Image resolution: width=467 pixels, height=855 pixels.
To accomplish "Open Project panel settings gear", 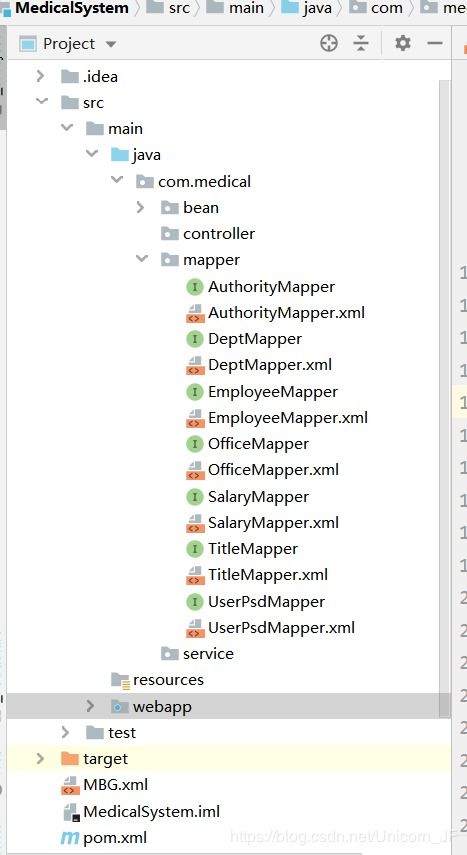I will click(403, 43).
